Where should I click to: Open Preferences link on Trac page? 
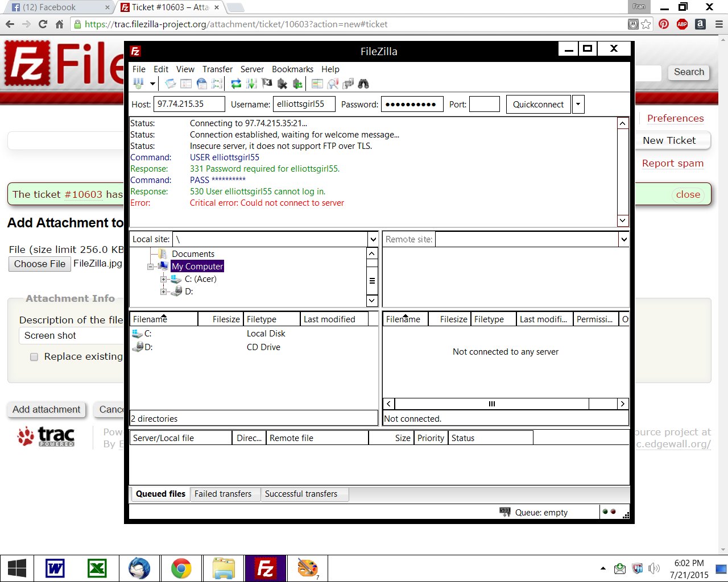(676, 118)
